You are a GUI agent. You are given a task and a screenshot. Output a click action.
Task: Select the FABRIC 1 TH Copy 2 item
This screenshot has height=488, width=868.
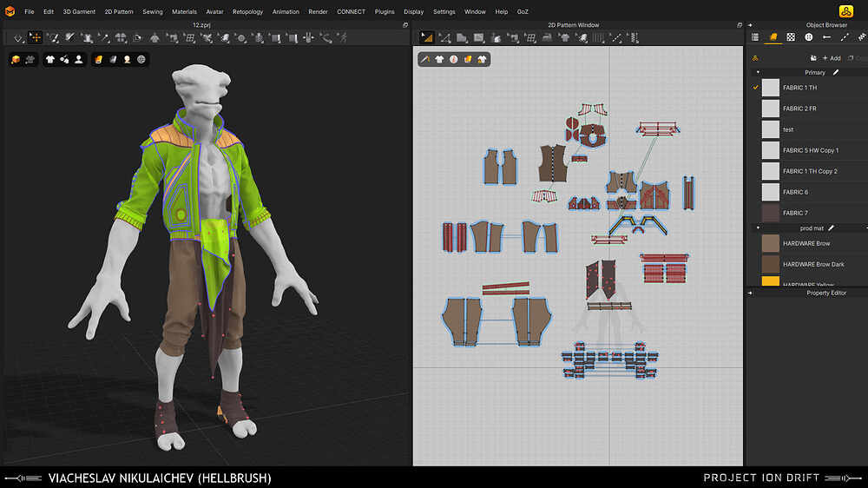pos(809,171)
